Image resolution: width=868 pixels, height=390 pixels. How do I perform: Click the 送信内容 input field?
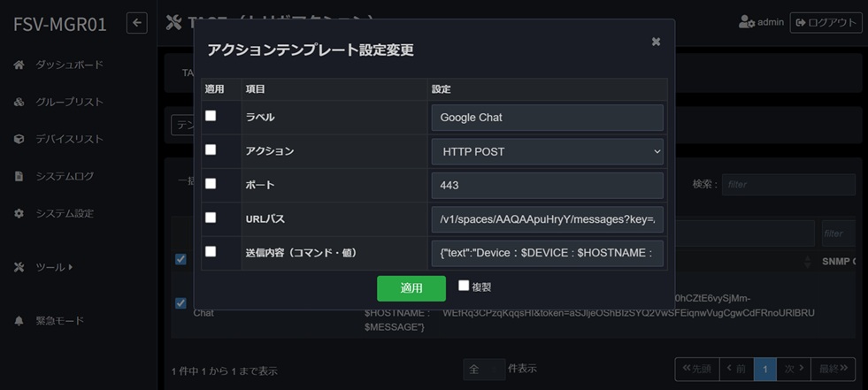(548, 253)
